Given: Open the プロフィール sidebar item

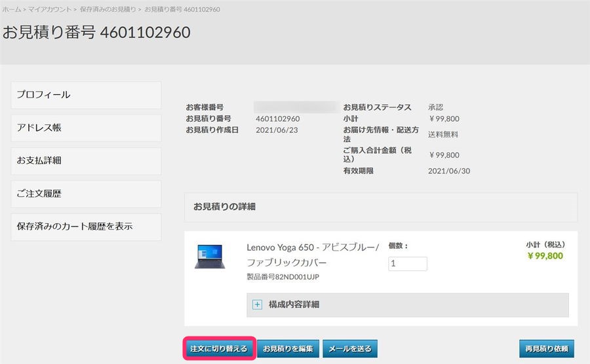Looking at the screenshot, I should pyautogui.click(x=86, y=95).
